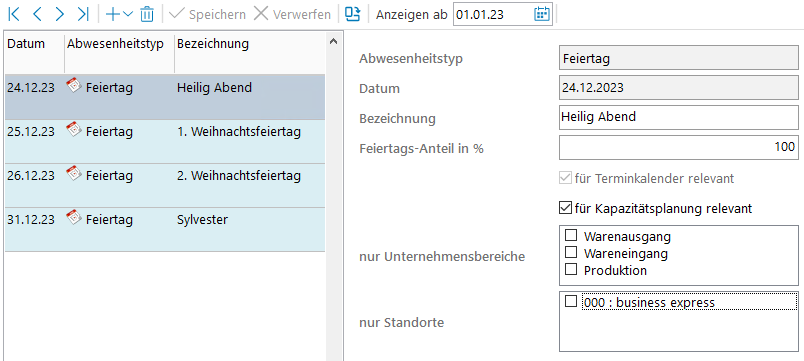Enable the Produktion checkbox
804x361 pixels.
(x=571, y=269)
